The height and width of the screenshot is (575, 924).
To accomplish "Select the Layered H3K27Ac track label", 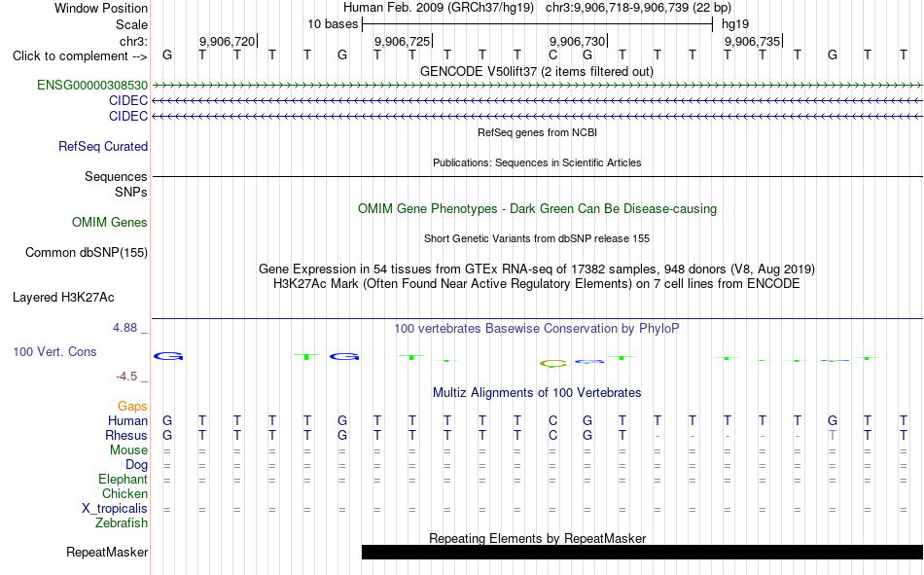I will coord(63,298).
